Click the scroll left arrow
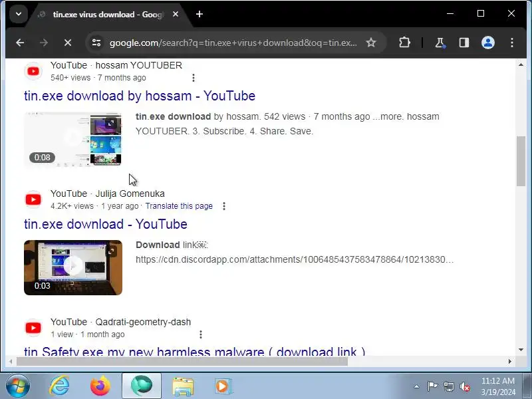The image size is (532, 399). [x=11, y=361]
